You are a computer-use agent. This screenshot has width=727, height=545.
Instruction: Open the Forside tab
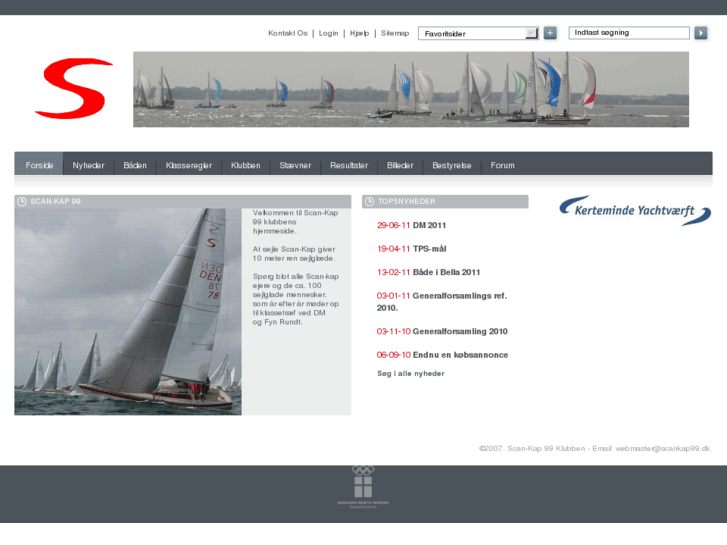click(x=39, y=165)
